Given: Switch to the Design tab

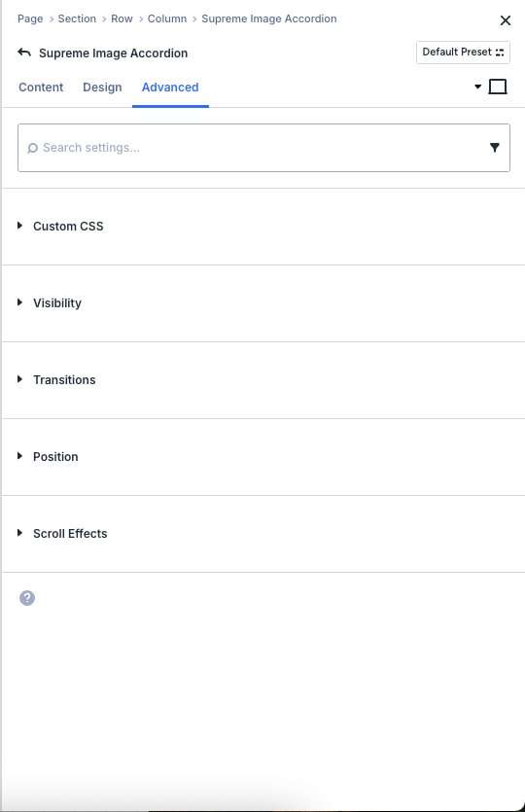Looking at the screenshot, I should click(102, 87).
